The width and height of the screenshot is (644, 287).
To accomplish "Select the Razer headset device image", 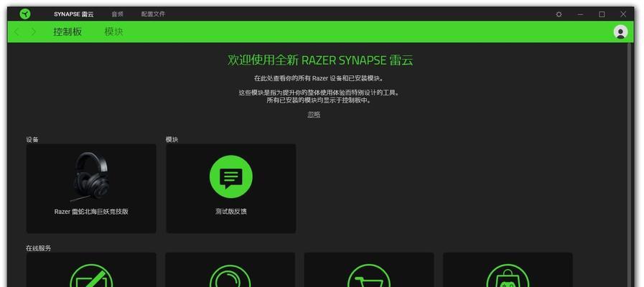I will [x=90, y=177].
